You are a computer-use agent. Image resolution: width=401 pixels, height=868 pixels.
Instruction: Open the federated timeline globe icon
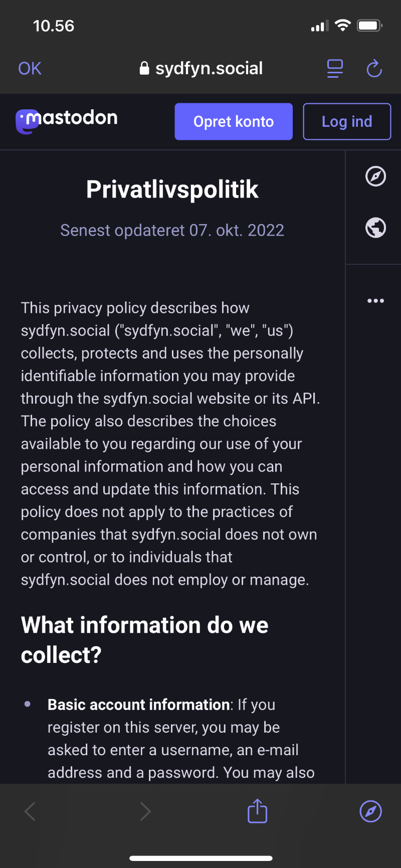(x=375, y=228)
